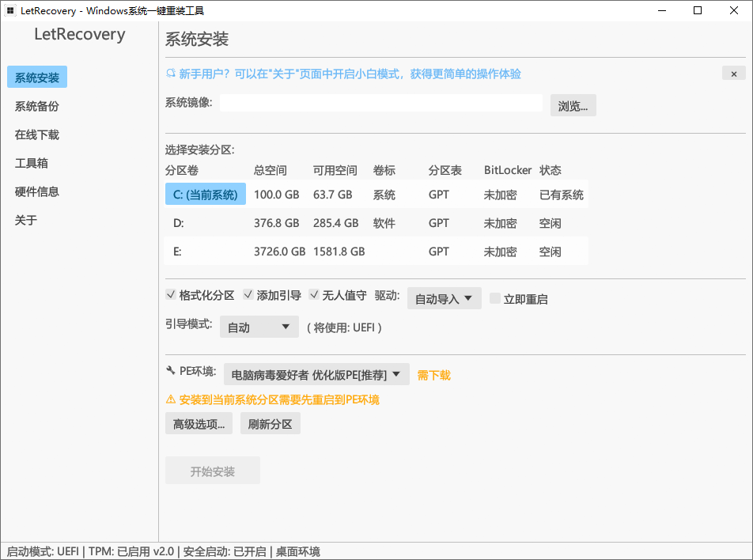Expand the 引导模式 boot mode dropdown
This screenshot has height=560, width=753.
[259, 327]
